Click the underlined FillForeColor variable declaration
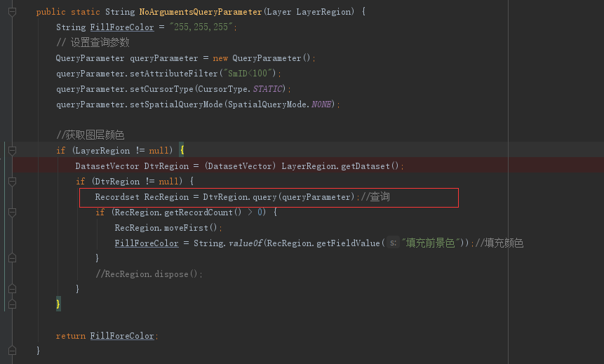Screen dimensions: 604x364 (122, 27)
